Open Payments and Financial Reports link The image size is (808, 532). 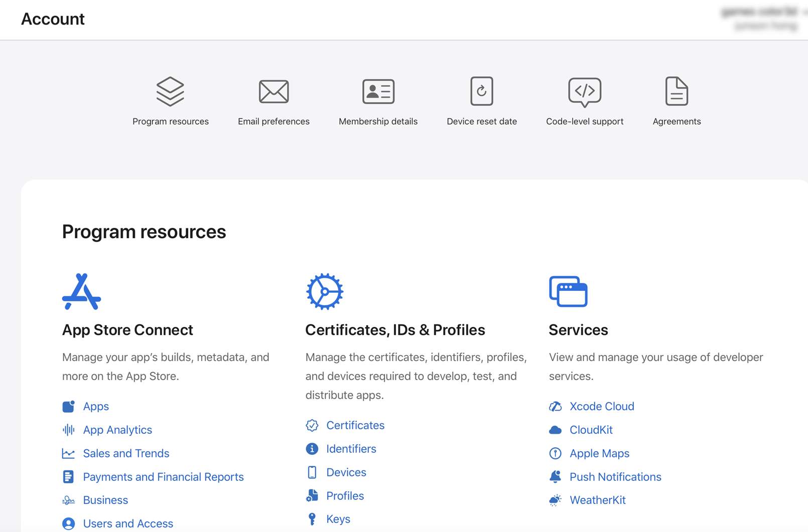[163, 477]
